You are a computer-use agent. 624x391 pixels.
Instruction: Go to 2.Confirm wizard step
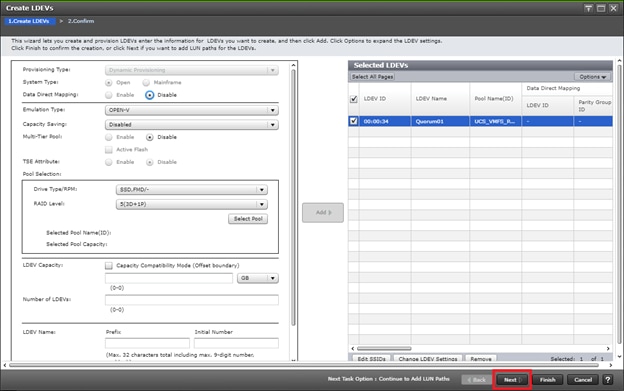81,21
